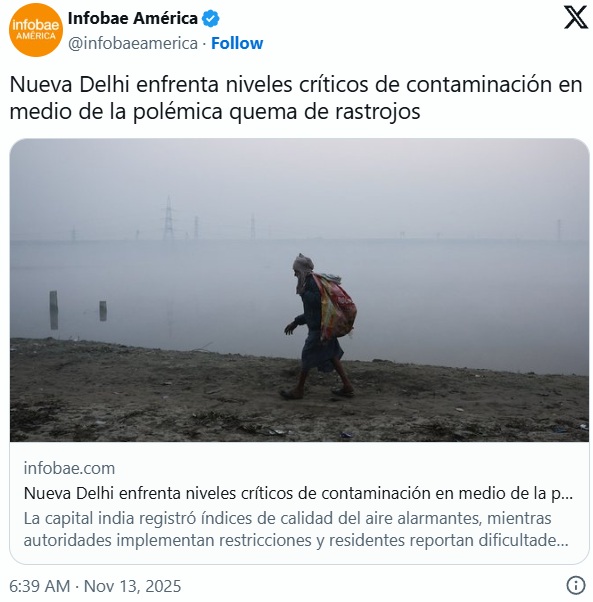
Task: Click the second description line starting 'autoridades implementan'
Action: pos(296,540)
